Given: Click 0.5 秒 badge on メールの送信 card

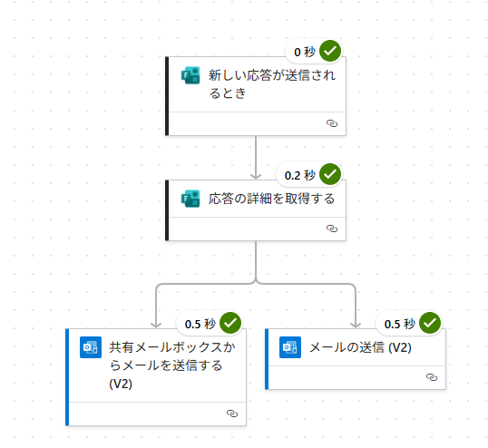Looking at the screenshot, I should (x=400, y=324).
